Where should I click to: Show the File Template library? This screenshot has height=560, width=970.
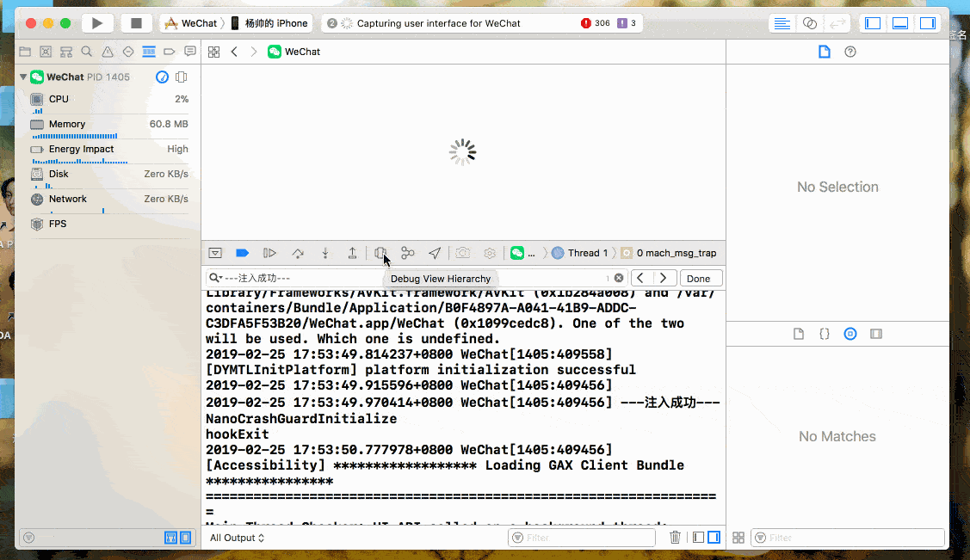pos(799,334)
